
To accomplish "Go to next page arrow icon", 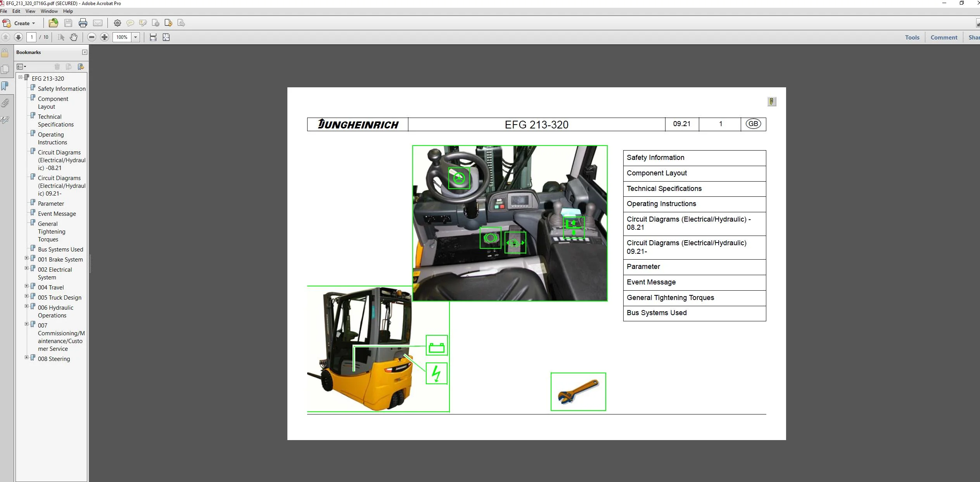I will click(18, 37).
